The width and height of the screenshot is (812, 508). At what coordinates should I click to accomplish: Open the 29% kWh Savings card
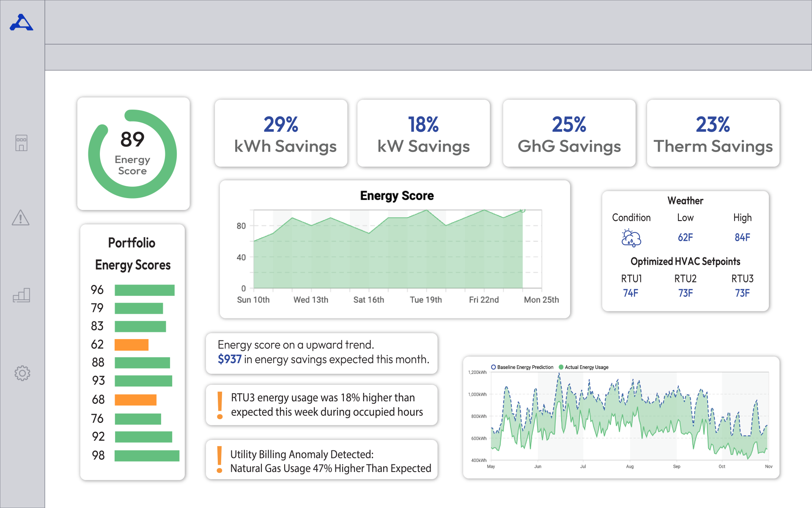click(x=281, y=133)
